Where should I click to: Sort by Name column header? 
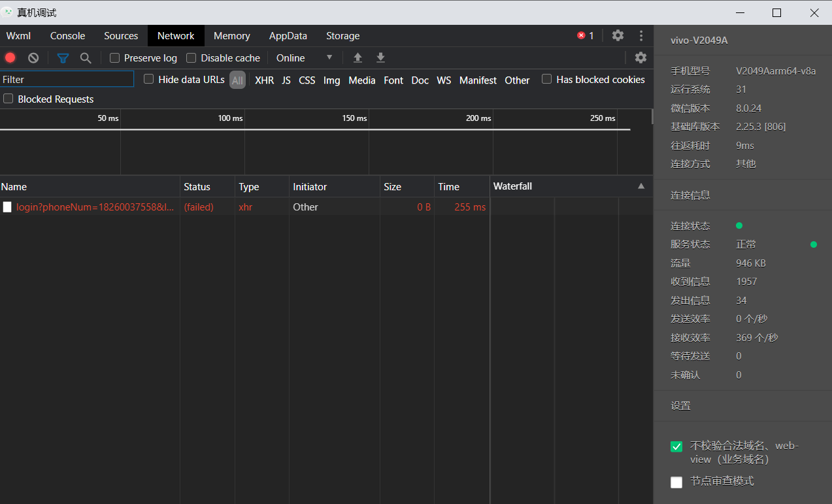click(90, 186)
